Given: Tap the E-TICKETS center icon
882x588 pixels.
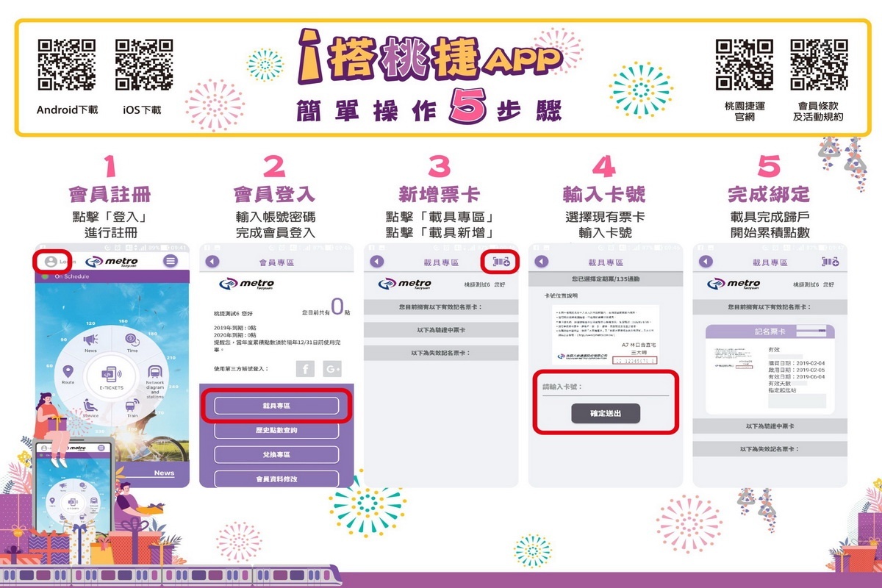Looking at the screenshot, I should (111, 377).
